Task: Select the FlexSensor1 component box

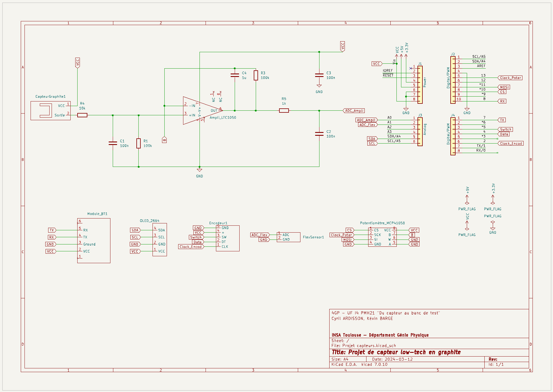Action: 289,237
